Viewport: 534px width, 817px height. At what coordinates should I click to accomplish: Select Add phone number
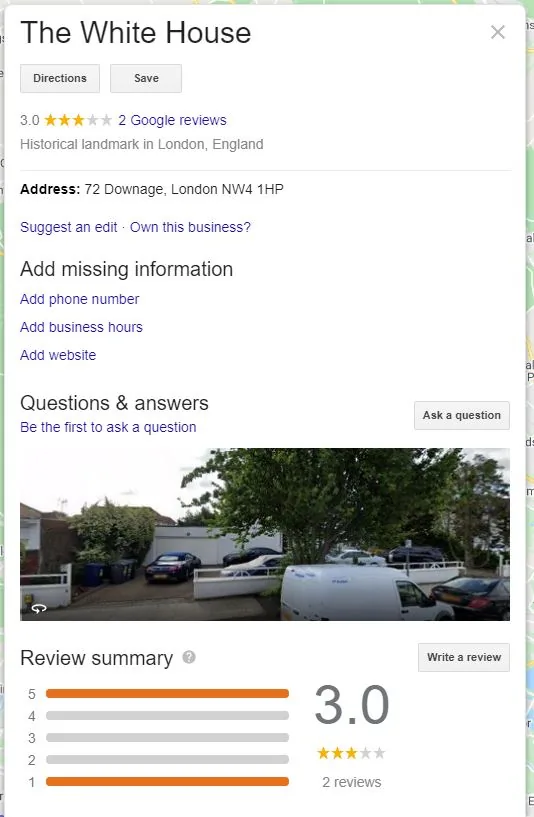click(x=80, y=299)
